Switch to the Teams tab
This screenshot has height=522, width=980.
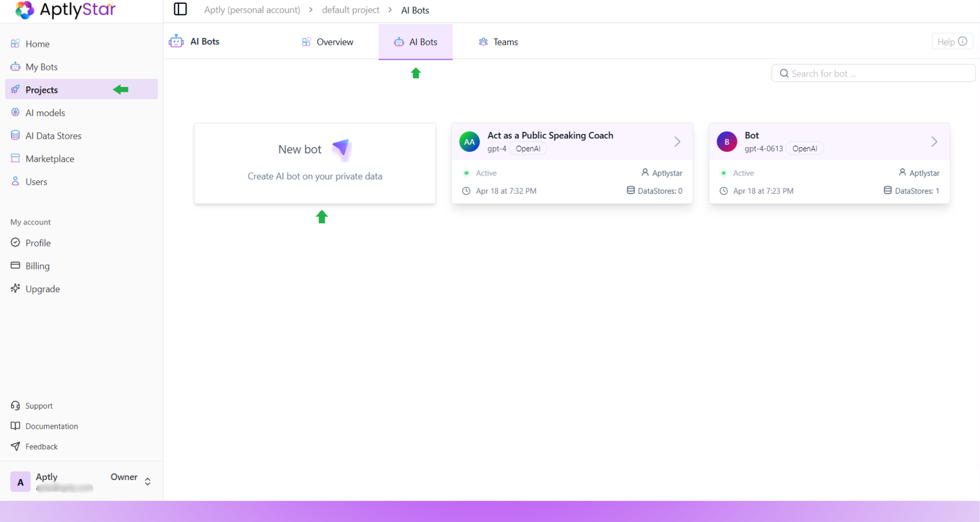(498, 42)
